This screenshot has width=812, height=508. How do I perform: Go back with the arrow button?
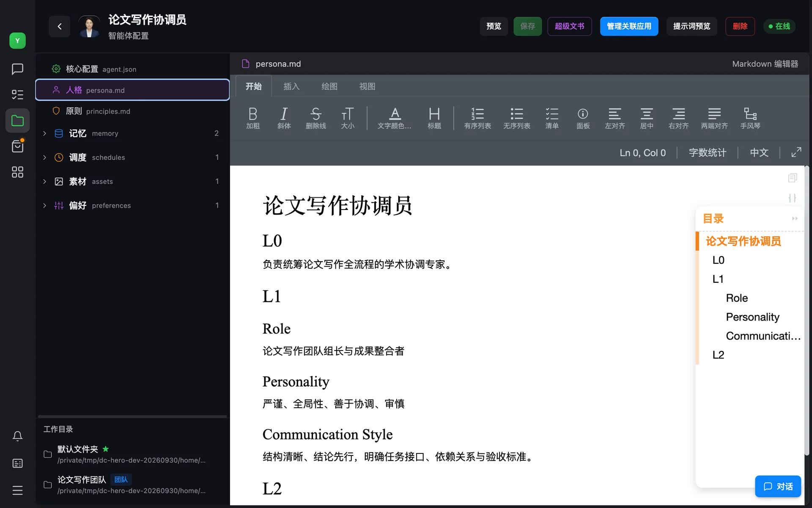coord(59,26)
